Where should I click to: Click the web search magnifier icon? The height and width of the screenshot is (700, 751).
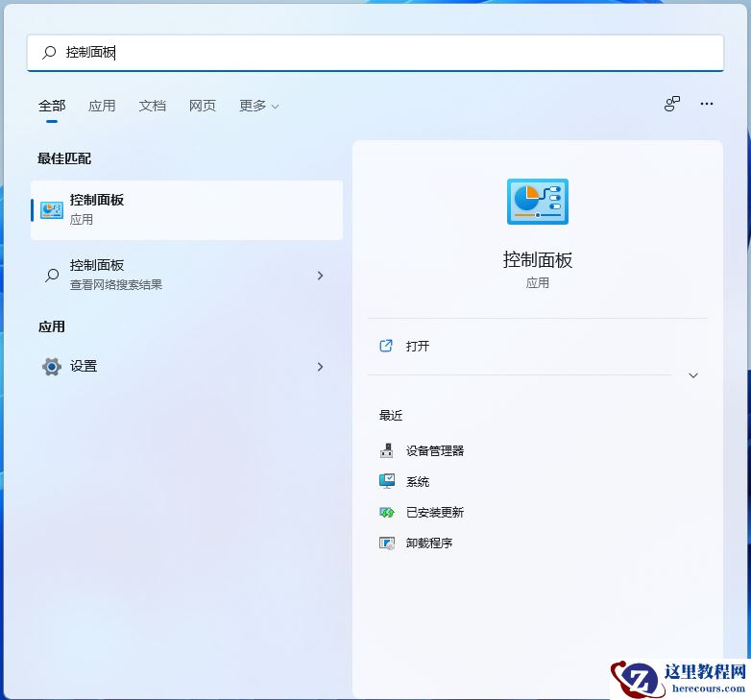point(52,276)
